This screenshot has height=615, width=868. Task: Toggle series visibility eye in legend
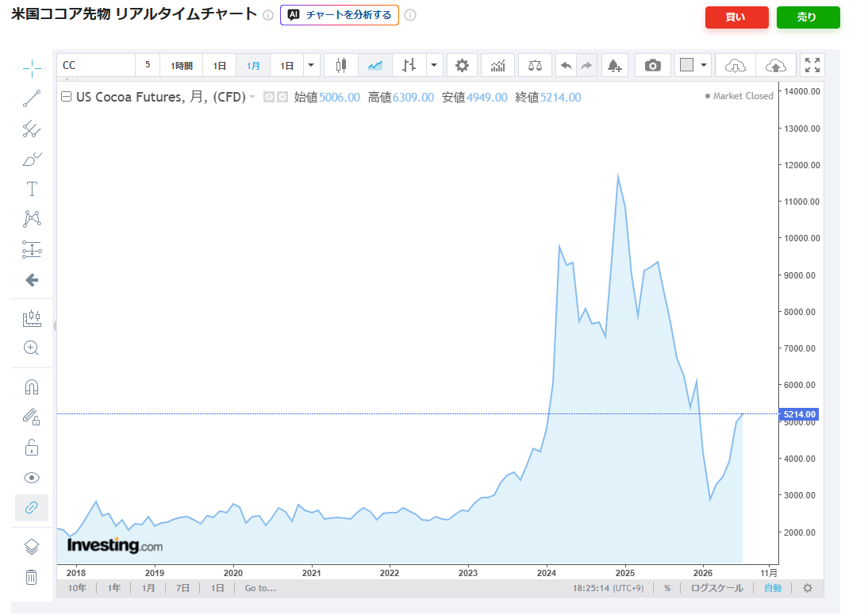[268, 97]
